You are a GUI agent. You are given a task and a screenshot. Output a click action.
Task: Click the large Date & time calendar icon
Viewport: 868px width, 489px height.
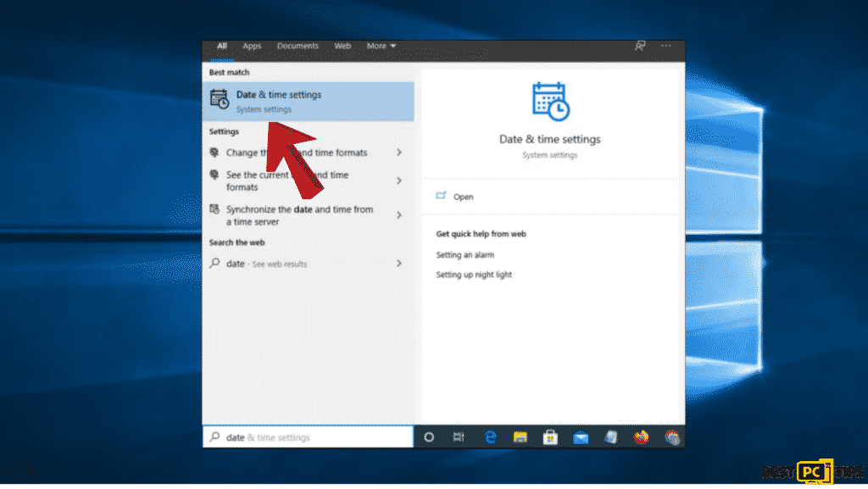[550, 102]
